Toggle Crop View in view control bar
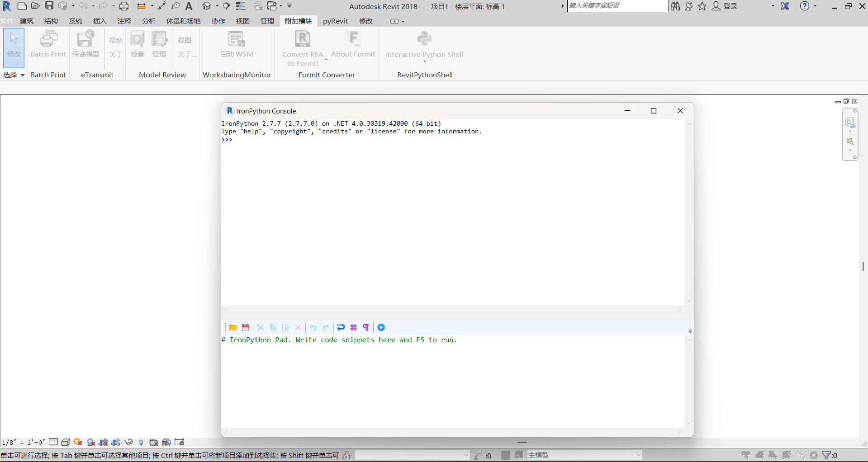Screen dimensions: 868x462 point(104,442)
